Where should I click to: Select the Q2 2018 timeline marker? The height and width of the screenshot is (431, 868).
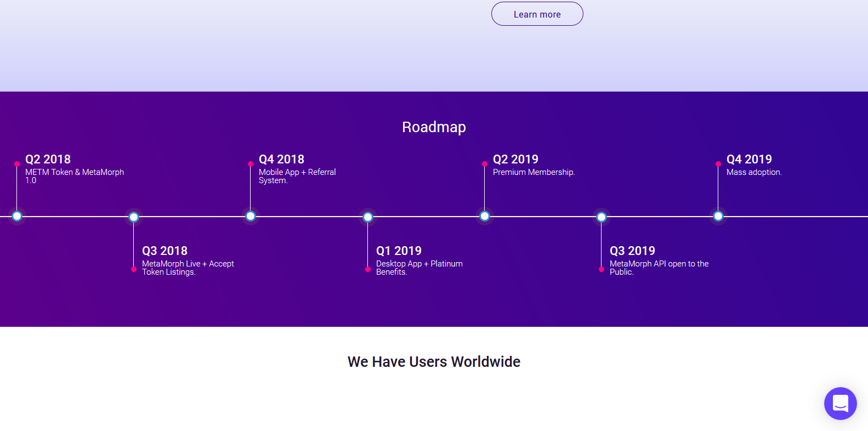pyautogui.click(x=17, y=216)
